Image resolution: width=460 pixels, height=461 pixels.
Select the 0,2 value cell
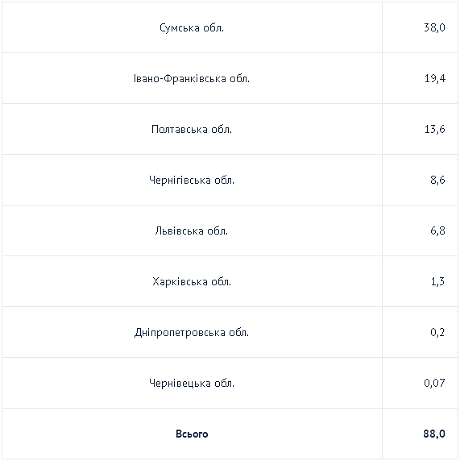tap(420, 332)
